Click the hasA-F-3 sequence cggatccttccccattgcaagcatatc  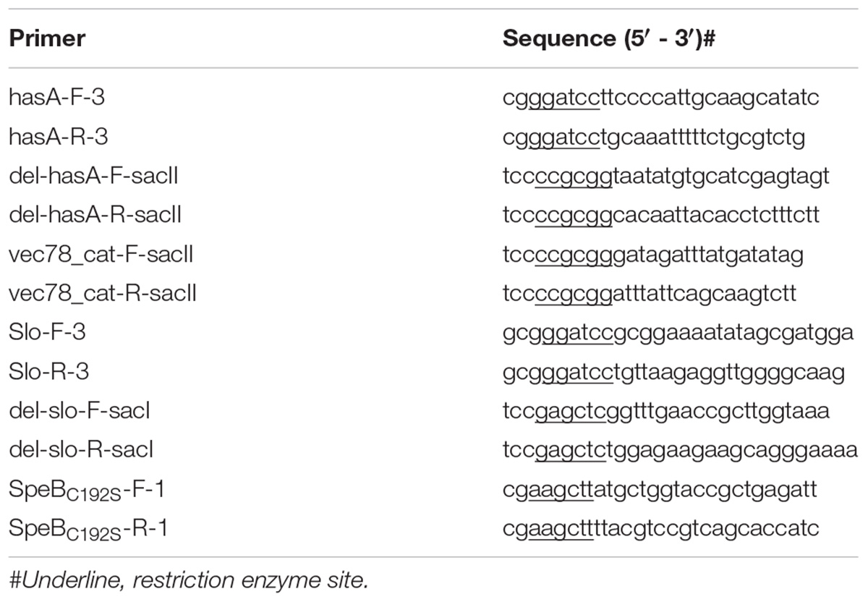pos(661,98)
